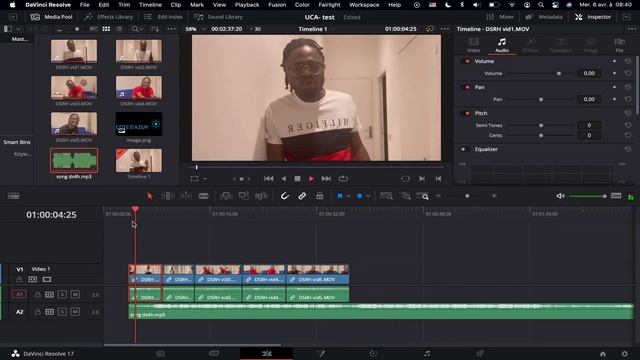Screen dimensions: 640x360
Task: Select the Blade Edit Mode tool
Action: pos(203,196)
